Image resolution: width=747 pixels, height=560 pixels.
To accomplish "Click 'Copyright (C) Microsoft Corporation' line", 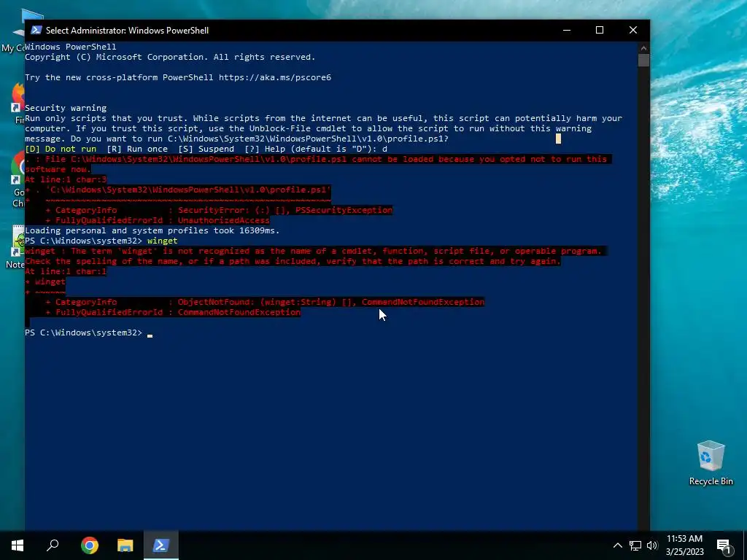I will pos(170,57).
